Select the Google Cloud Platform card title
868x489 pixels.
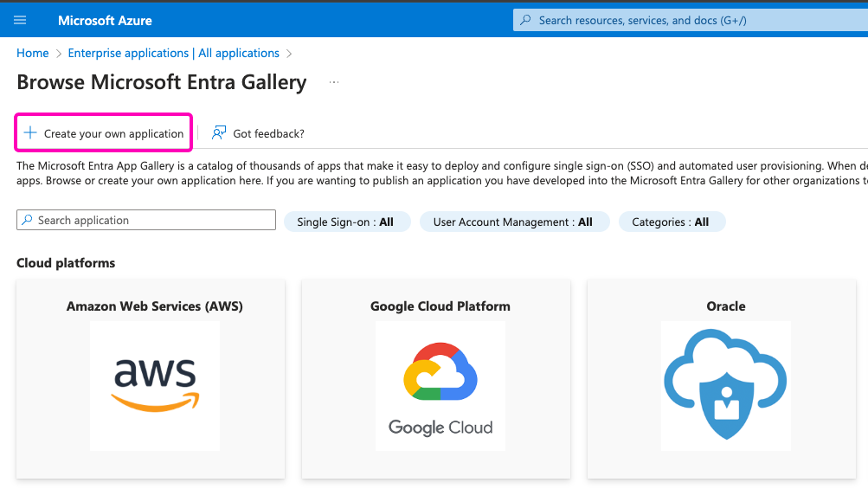click(440, 306)
